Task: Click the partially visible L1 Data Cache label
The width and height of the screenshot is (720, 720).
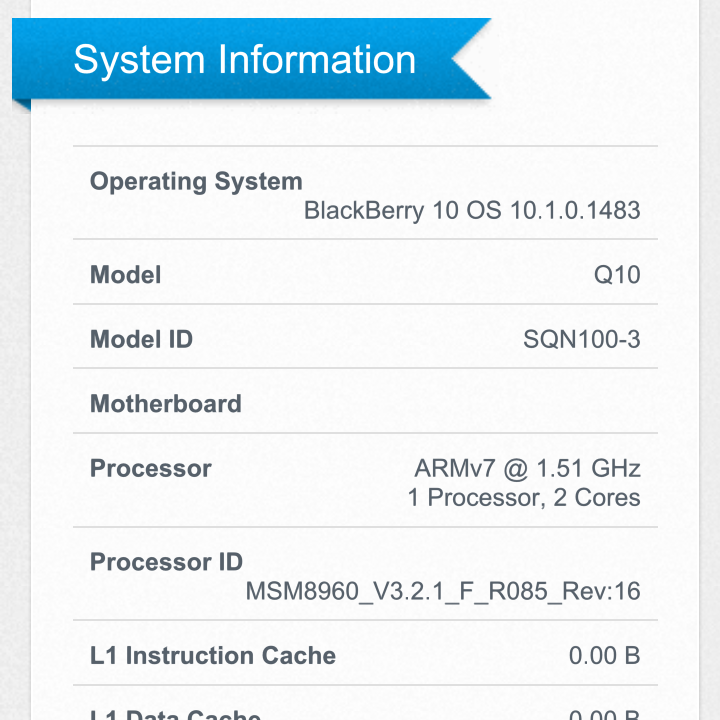Action: pyautogui.click(x=176, y=714)
